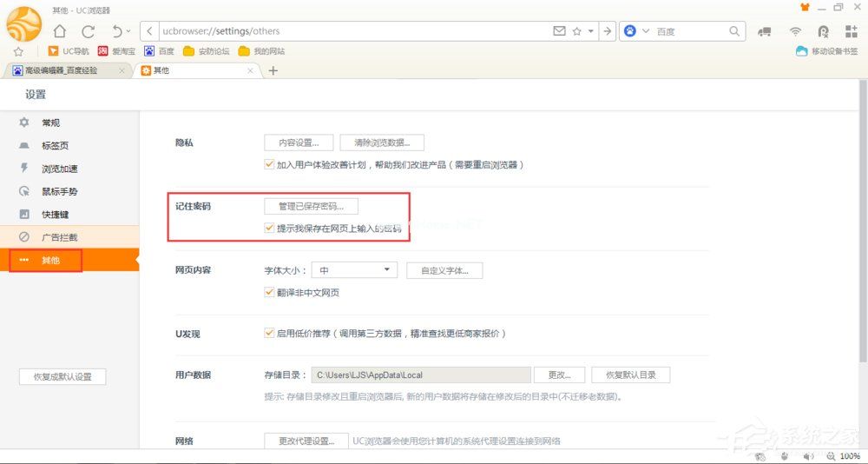Click the WiFi icon in the top toolbar

pos(795,31)
